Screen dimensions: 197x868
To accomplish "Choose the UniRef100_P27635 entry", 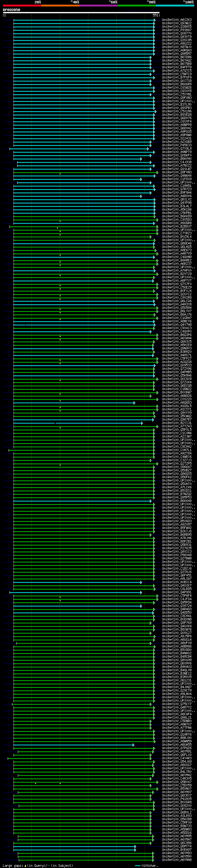I will point(177,548).
